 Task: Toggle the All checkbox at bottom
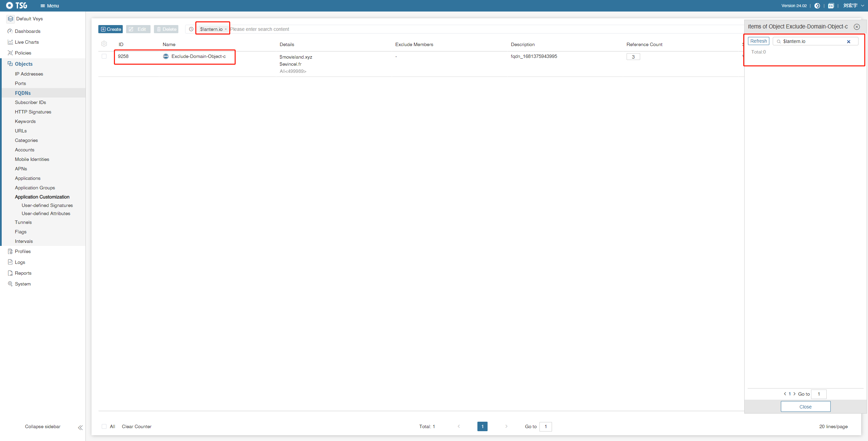(104, 426)
